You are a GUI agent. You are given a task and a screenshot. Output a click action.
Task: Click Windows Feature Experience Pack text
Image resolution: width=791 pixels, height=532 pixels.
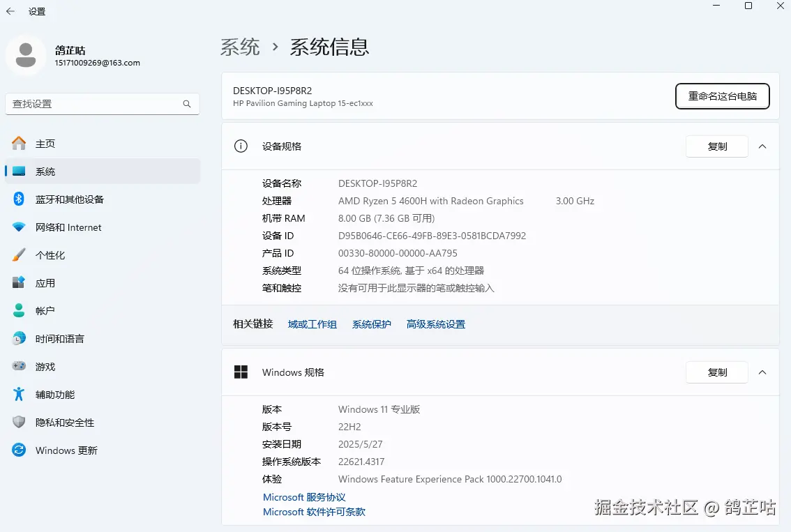click(450, 479)
